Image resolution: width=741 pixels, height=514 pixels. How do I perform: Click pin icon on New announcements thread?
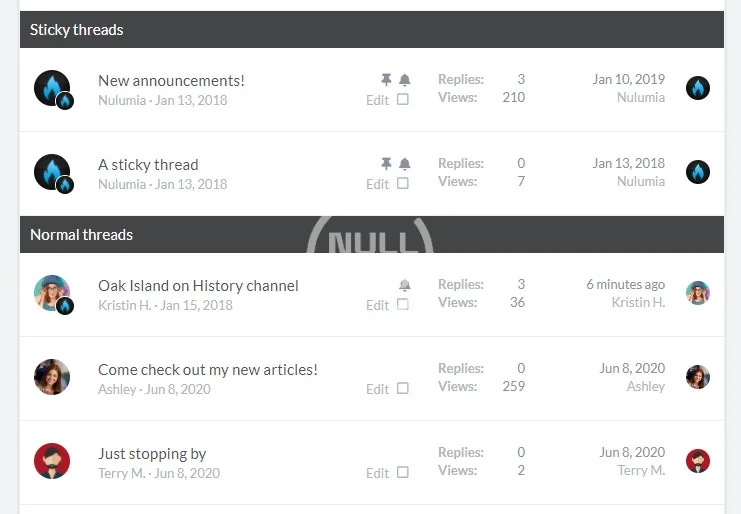(x=386, y=80)
